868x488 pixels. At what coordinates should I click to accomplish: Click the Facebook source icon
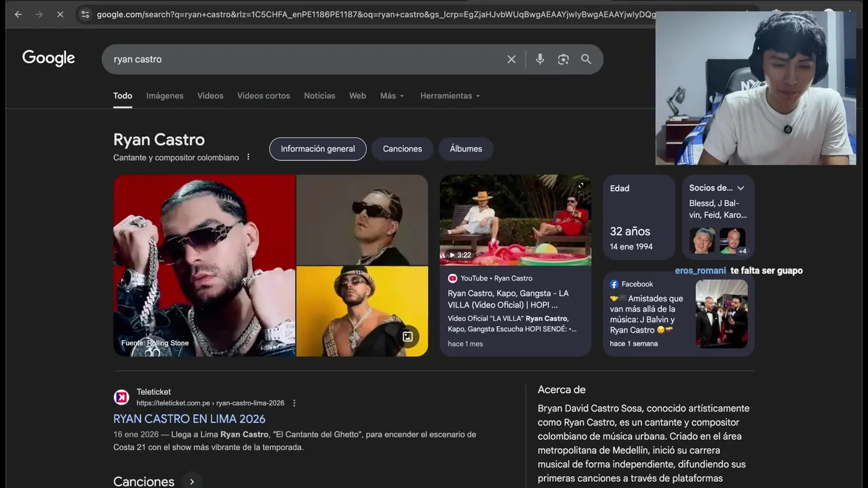point(614,285)
